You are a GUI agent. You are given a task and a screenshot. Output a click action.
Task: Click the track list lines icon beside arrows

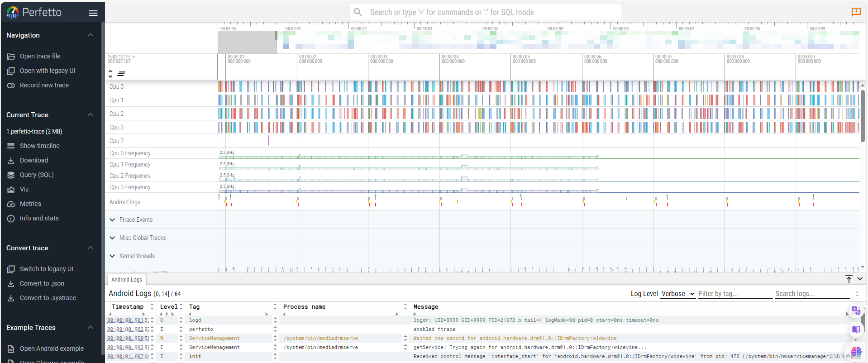click(x=121, y=74)
